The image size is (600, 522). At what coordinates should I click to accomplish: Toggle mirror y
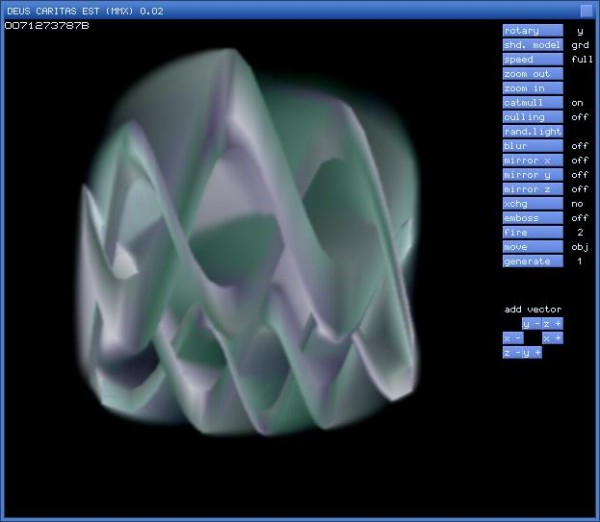532,174
